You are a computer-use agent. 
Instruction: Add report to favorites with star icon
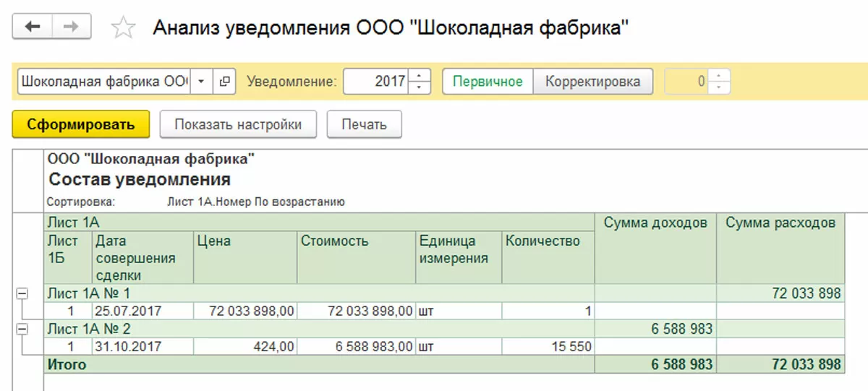124,28
